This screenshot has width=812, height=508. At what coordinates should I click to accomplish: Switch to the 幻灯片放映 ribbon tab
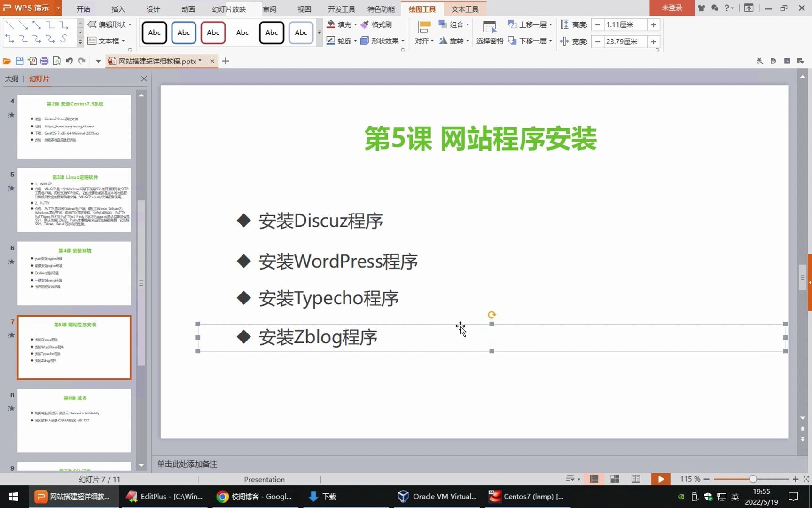point(229,9)
